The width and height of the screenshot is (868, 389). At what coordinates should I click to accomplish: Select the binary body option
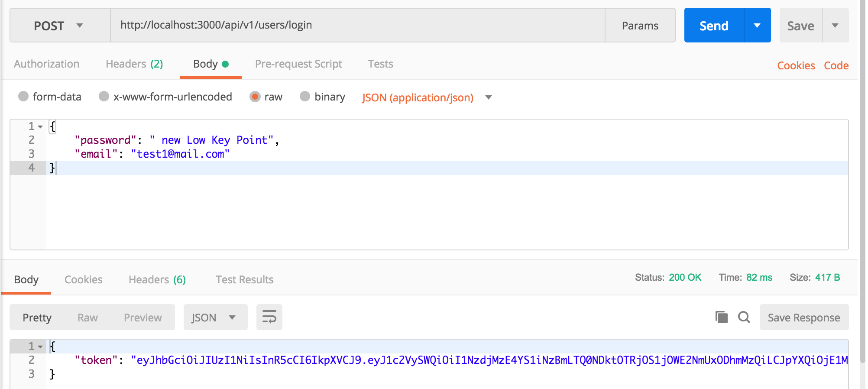pos(305,96)
